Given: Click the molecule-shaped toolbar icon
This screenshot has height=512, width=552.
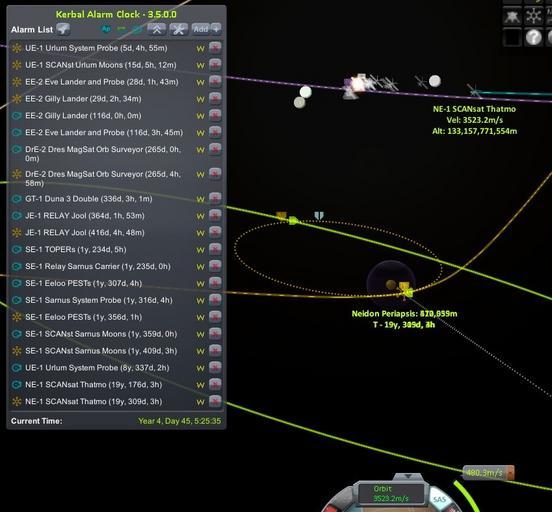Looking at the screenshot, I should click(x=534, y=16).
